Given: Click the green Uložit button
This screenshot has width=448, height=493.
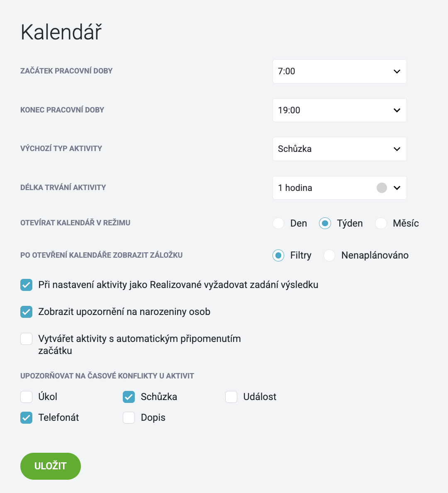Looking at the screenshot, I should point(51,466).
